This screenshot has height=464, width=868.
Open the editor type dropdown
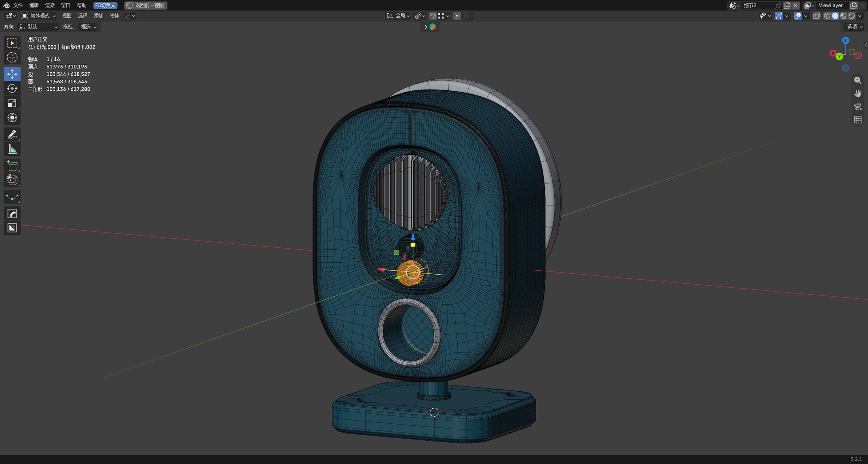[x=10, y=16]
